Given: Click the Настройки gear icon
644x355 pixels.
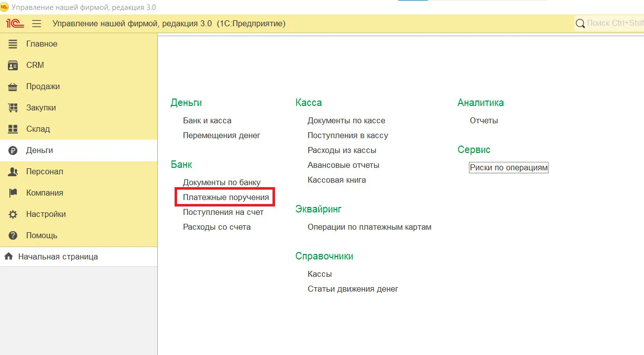Looking at the screenshot, I should tap(13, 214).
